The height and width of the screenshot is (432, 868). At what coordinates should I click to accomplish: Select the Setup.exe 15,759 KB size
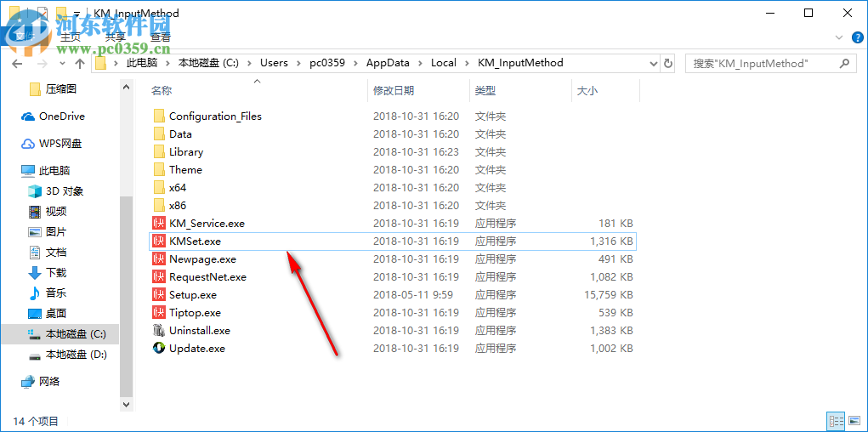pos(609,295)
